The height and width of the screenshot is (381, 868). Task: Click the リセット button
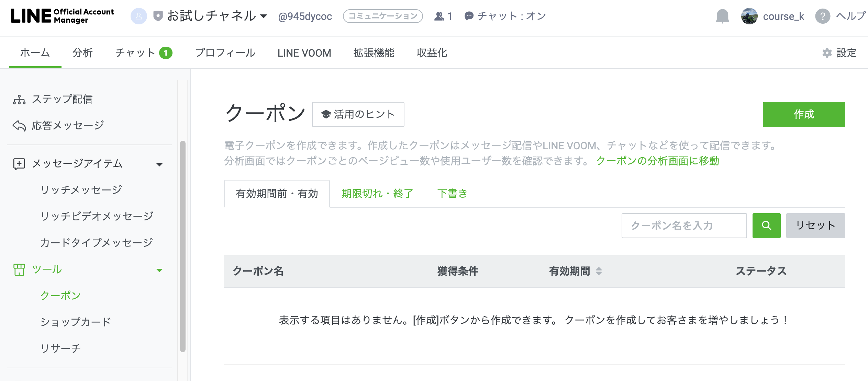pyautogui.click(x=815, y=226)
